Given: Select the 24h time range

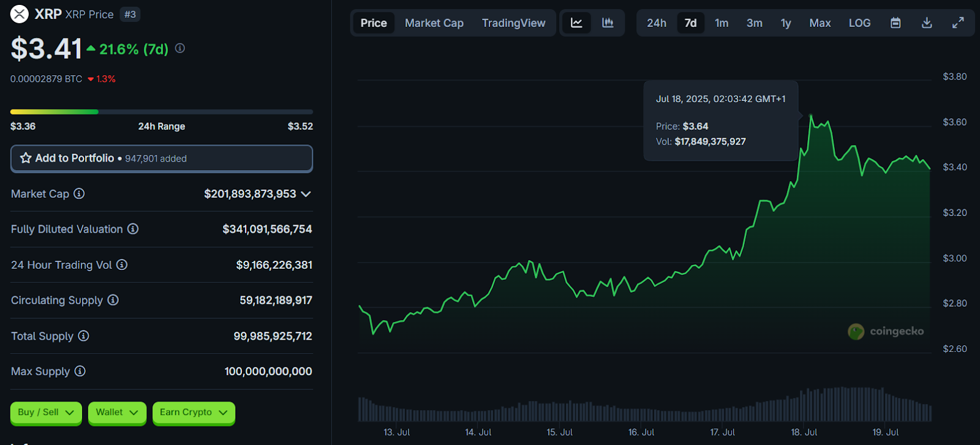Looking at the screenshot, I should tap(656, 23).
